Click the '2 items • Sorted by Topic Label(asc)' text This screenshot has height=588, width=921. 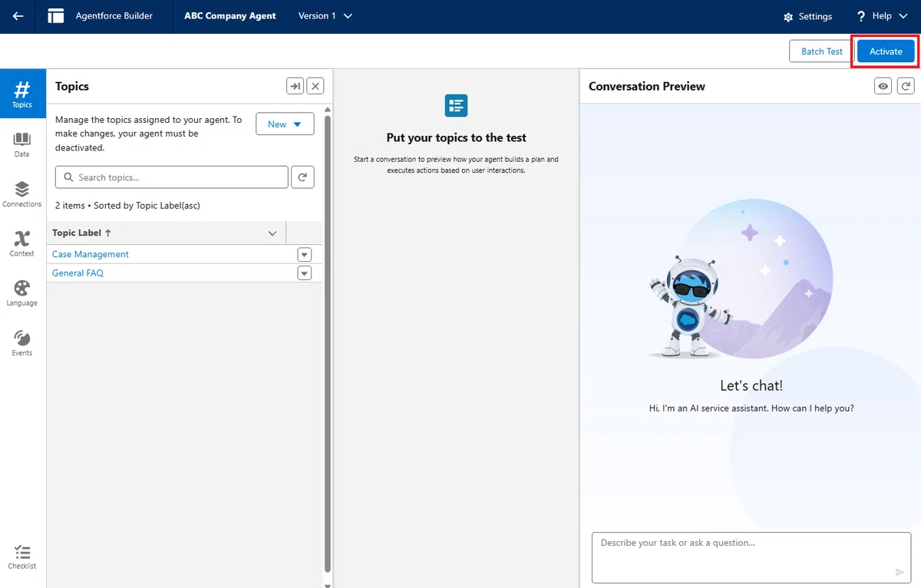(x=128, y=206)
